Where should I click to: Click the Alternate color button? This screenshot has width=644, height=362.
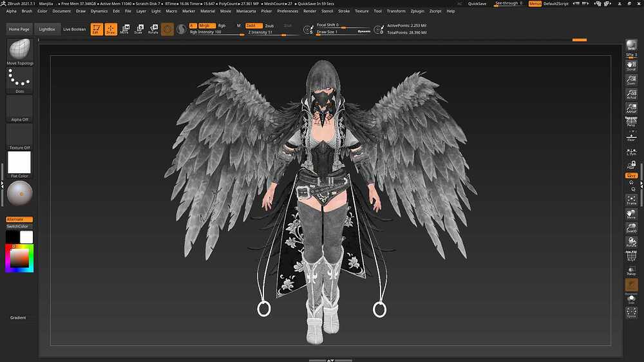[x=19, y=220]
